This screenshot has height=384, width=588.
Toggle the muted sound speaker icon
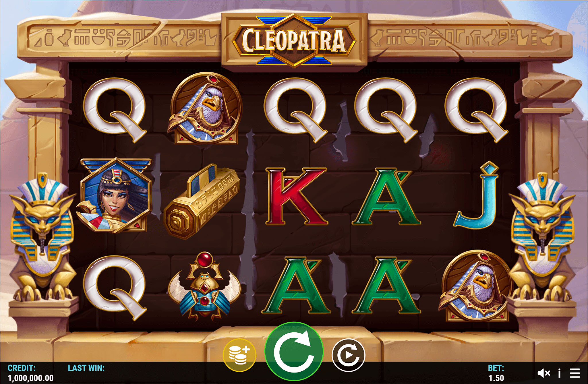[x=544, y=373]
